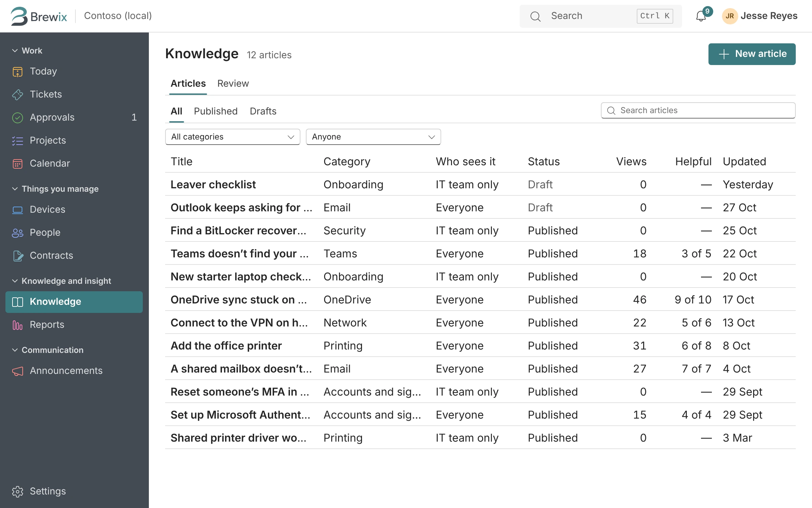Open Add the office printer article

pyautogui.click(x=226, y=345)
